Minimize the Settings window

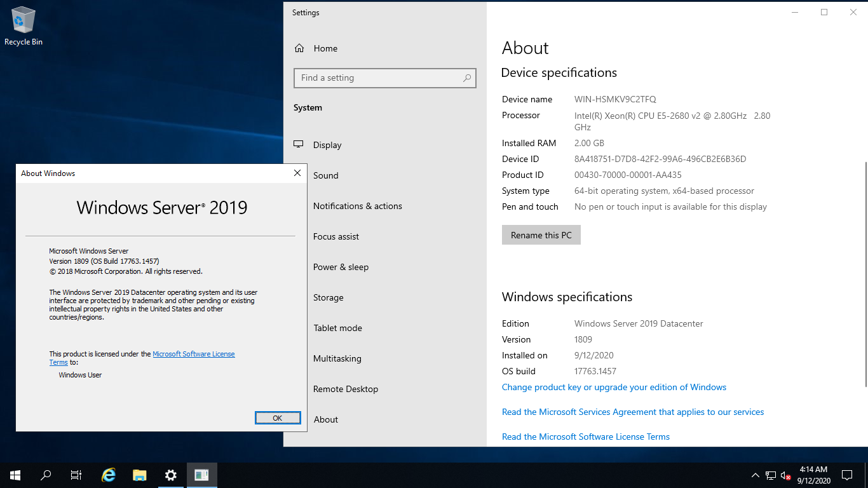click(x=795, y=12)
